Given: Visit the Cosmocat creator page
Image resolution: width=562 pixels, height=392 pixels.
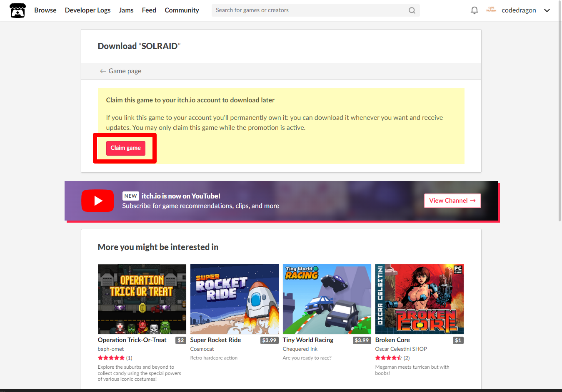Looking at the screenshot, I should tap(202, 349).
